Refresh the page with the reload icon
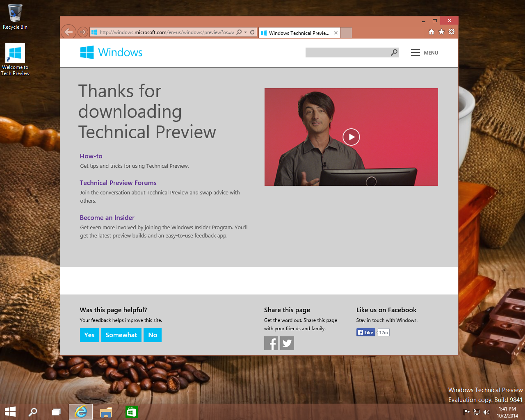This screenshot has height=420, width=525. click(252, 32)
